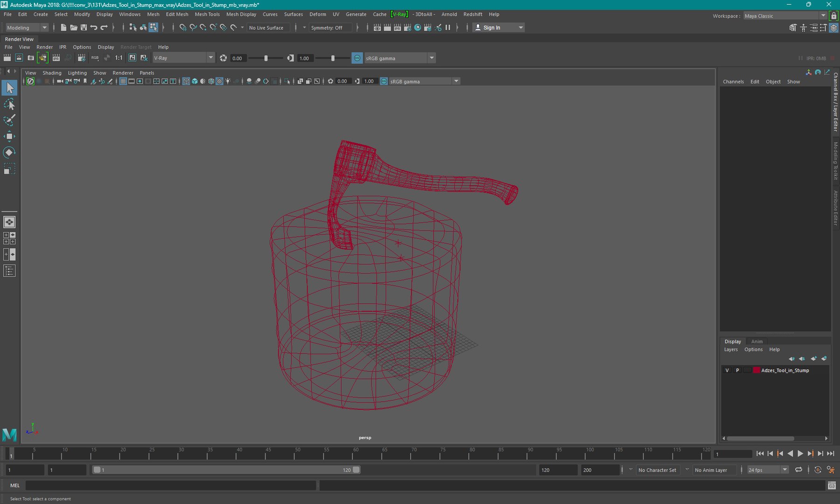Viewport: 840px width, 504px height.
Task: Click the MEL command input field
Action: tap(171, 485)
